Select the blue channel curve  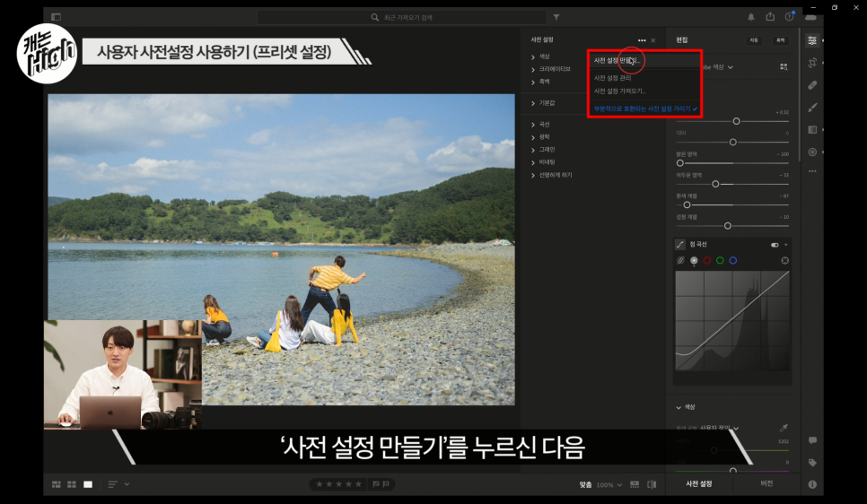733,260
